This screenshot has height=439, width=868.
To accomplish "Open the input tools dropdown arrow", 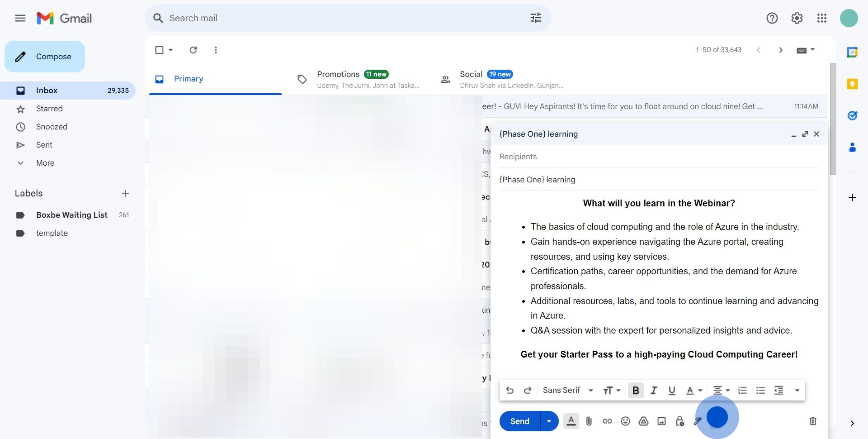I will [812, 49].
